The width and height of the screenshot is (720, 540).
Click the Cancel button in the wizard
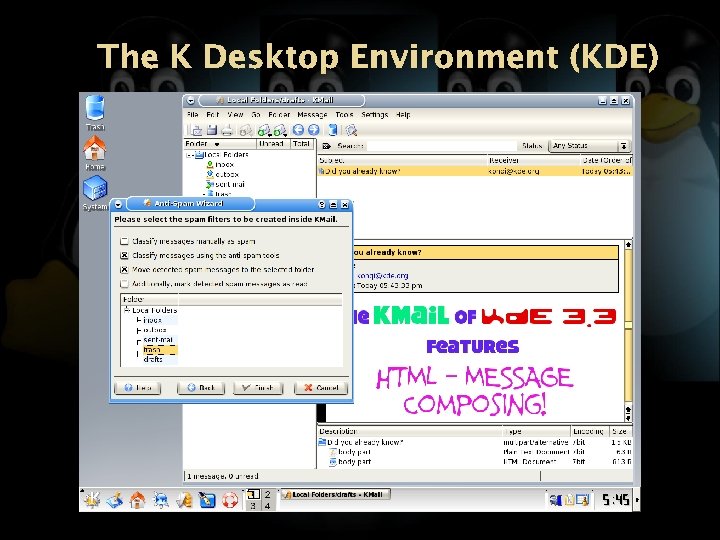tap(321, 388)
